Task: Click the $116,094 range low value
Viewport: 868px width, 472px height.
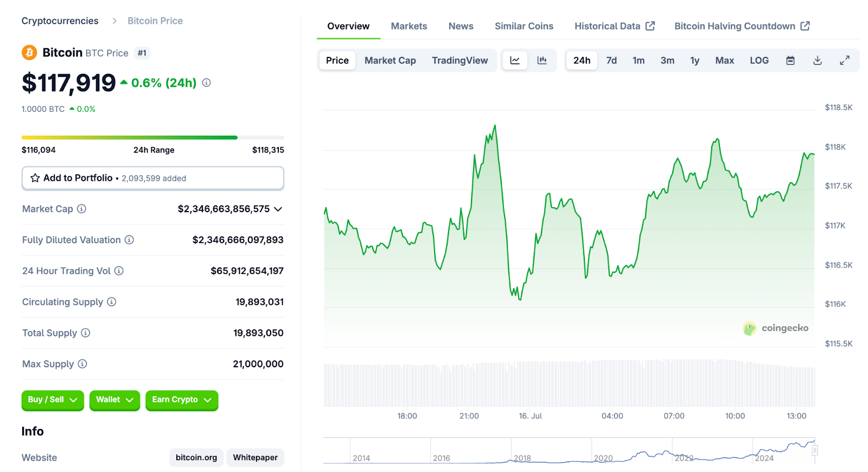Action: tap(39, 150)
